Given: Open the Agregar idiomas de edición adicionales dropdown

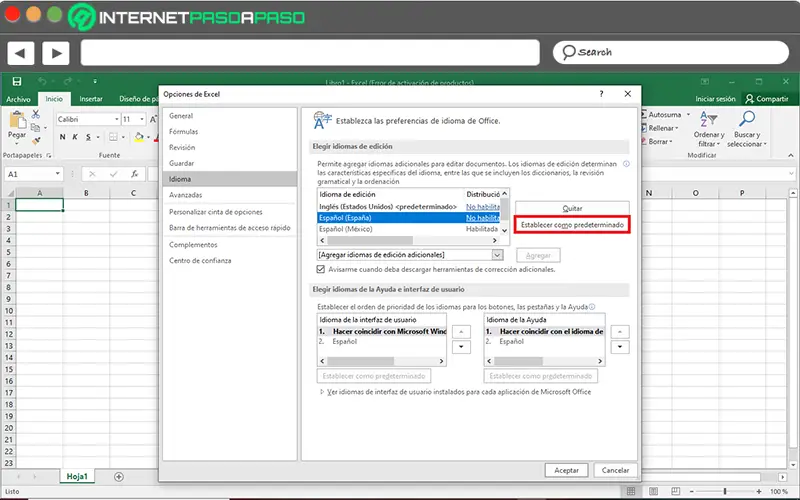Looking at the screenshot, I should click(x=497, y=255).
